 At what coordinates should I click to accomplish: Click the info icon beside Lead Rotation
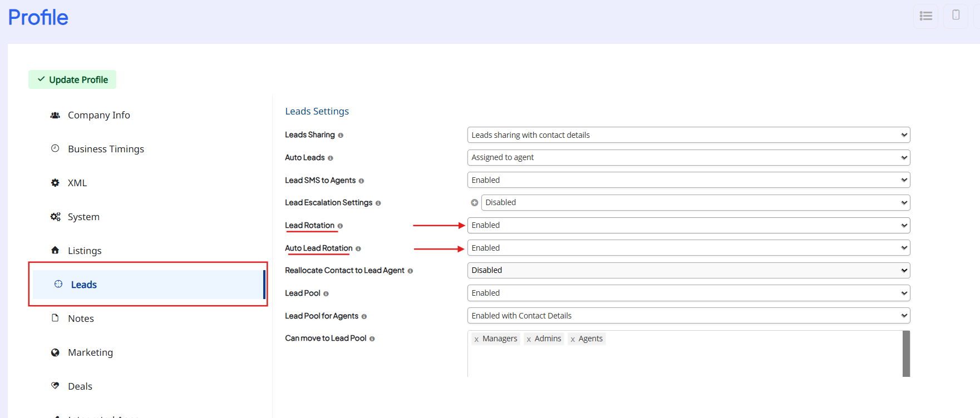coord(340,226)
